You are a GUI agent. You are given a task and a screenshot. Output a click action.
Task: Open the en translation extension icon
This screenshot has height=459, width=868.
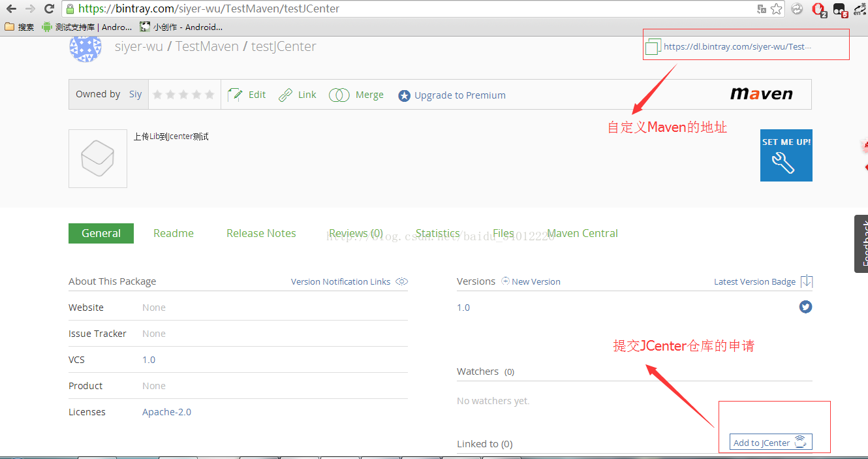860,9
